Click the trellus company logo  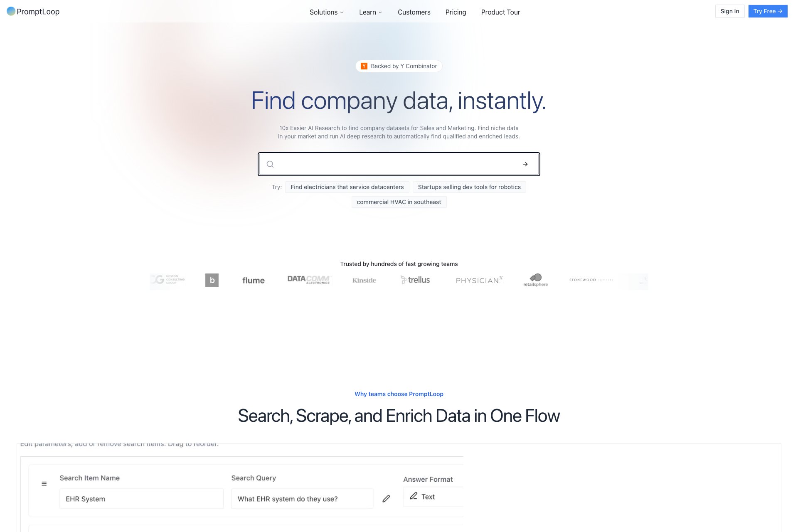(415, 280)
